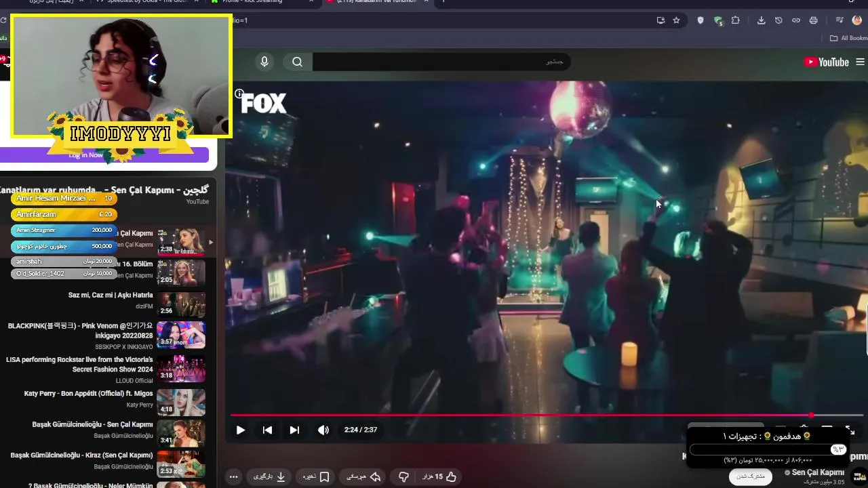
Task: Play the paused YouTube video
Action: (x=240, y=430)
